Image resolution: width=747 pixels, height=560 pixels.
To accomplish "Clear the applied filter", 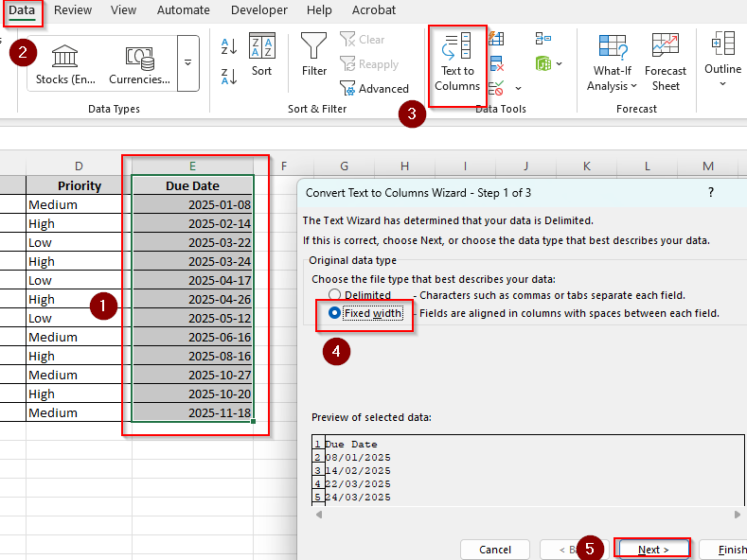I will click(363, 40).
